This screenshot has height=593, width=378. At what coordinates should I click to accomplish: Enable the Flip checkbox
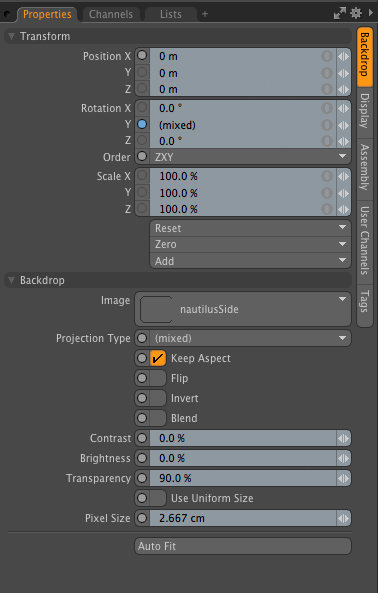click(158, 378)
